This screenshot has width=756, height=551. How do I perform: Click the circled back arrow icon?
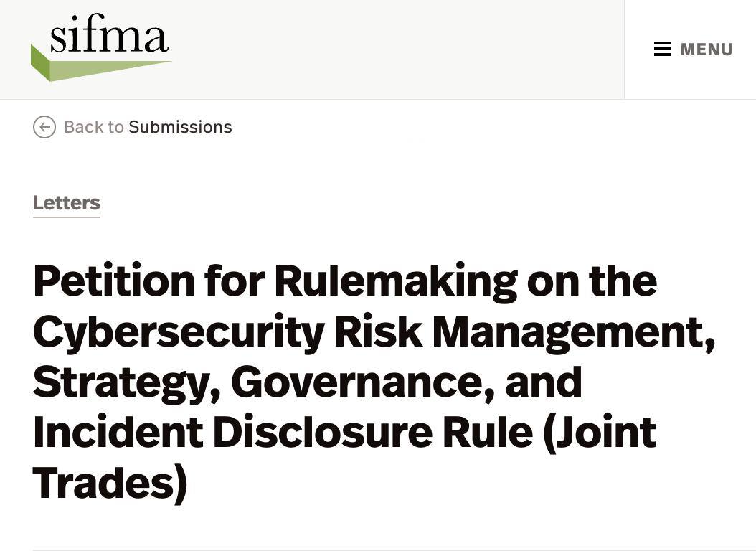click(x=44, y=127)
